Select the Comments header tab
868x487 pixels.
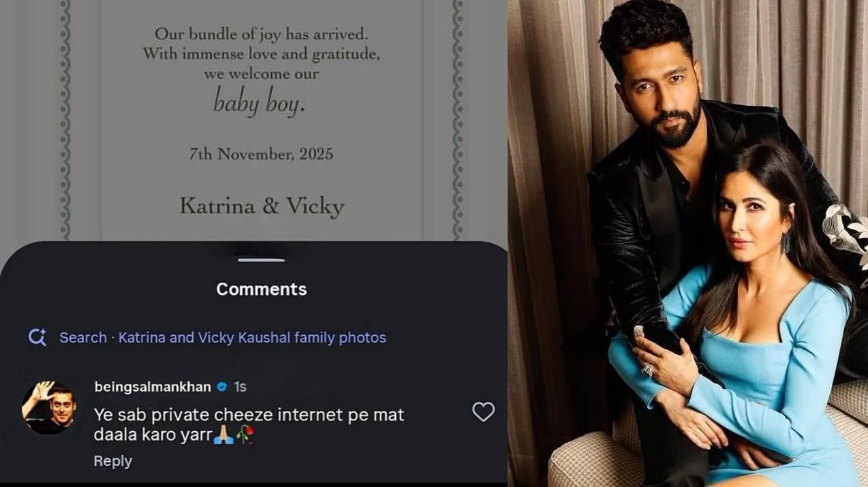tap(261, 288)
